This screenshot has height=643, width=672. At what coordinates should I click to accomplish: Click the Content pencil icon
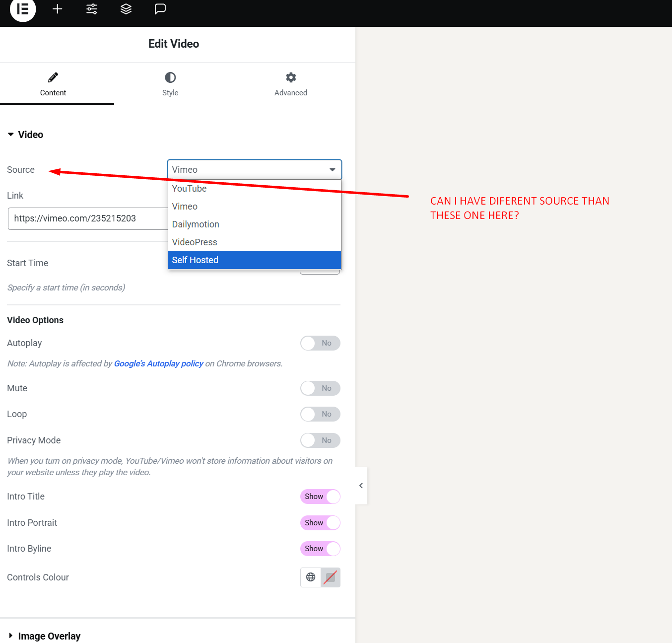[x=53, y=77]
